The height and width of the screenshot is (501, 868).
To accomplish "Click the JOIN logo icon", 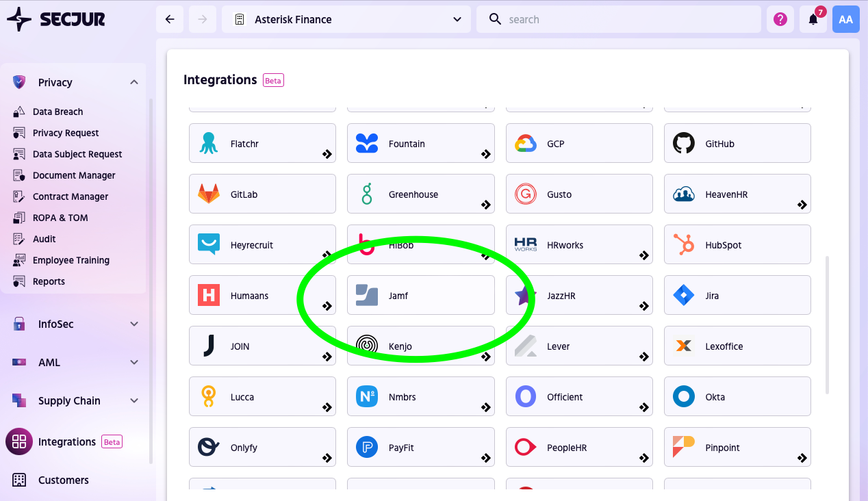I will point(209,346).
